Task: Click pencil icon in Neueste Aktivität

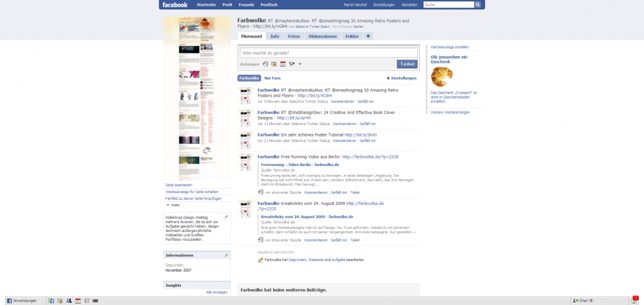Action: [x=260, y=260]
